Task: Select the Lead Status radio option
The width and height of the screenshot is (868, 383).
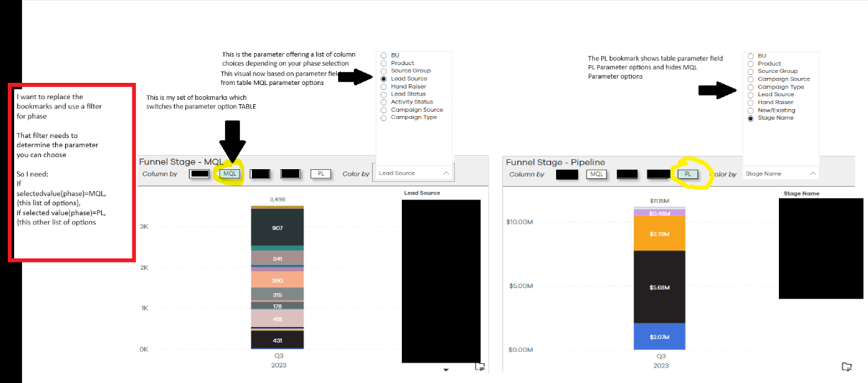Action: 383,94
